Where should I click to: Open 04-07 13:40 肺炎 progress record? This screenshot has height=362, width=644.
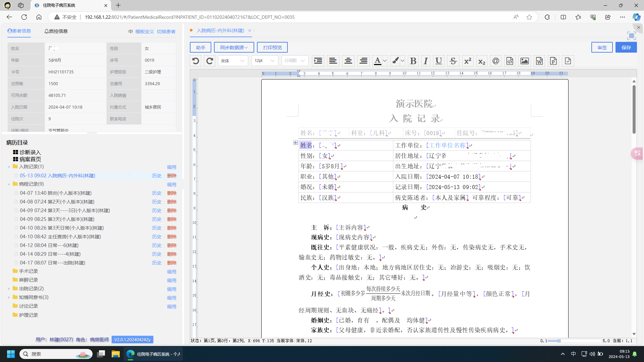pos(56,193)
